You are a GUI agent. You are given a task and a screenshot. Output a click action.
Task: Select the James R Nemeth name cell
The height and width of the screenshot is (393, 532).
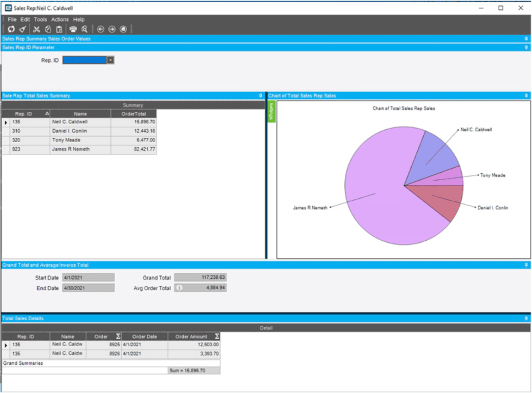(x=80, y=149)
